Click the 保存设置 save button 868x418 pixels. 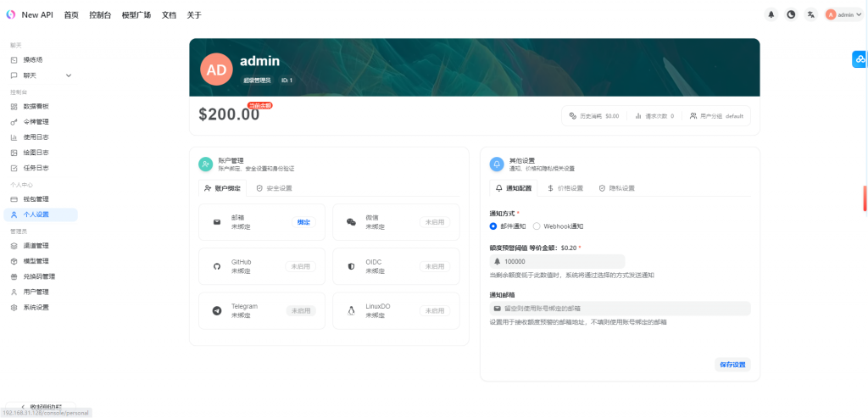point(732,365)
